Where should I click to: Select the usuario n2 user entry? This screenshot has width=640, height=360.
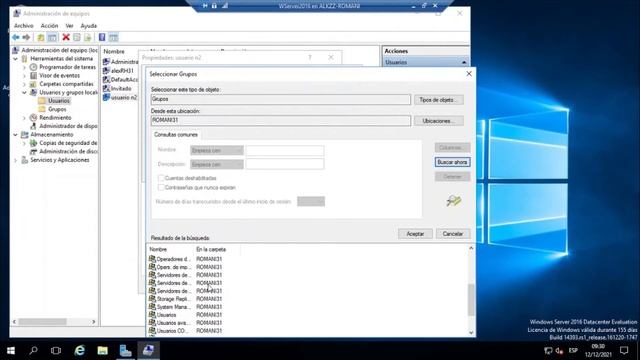point(124,98)
